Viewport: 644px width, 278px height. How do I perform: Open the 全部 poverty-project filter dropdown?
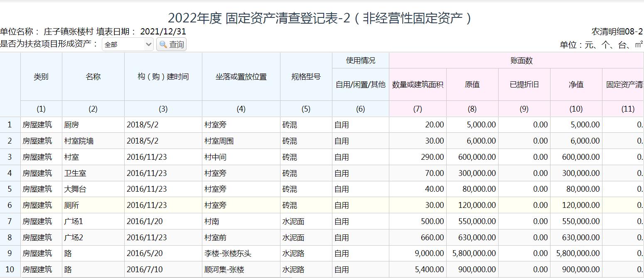[128, 44]
